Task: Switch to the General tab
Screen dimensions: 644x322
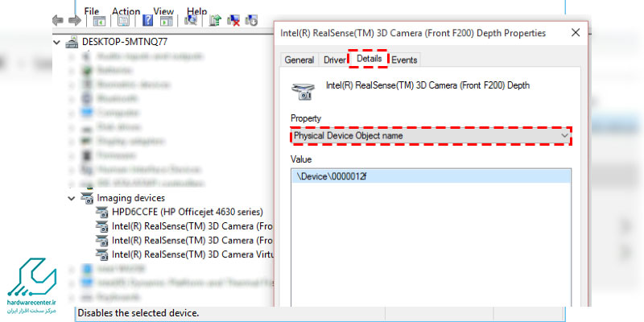Action: [299, 60]
